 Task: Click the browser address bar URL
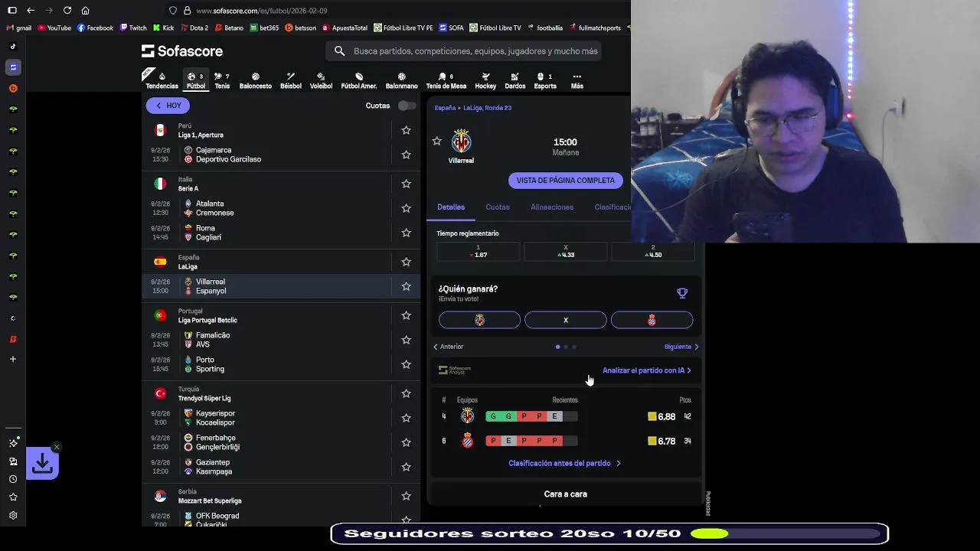coord(262,11)
